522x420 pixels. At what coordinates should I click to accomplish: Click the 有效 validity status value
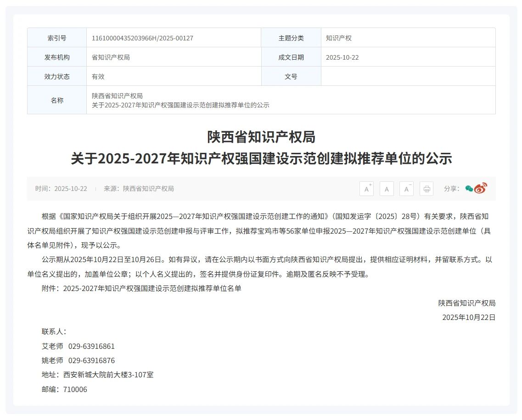(98, 77)
